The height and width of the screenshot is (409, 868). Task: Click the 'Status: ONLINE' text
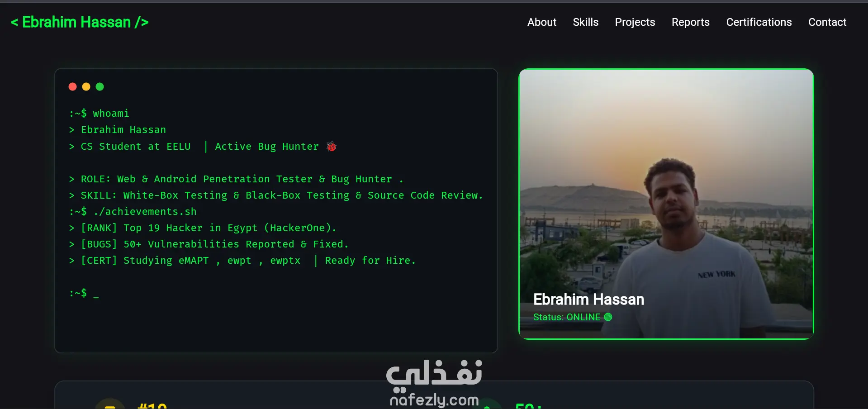click(x=567, y=317)
